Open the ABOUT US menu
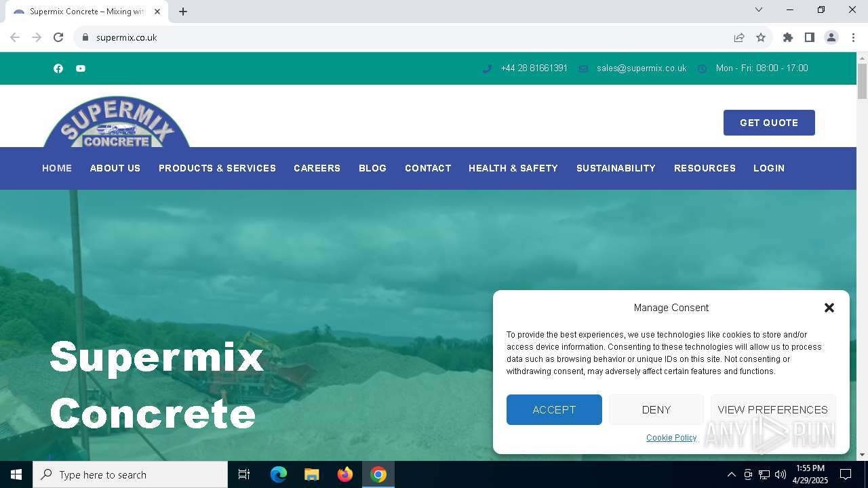This screenshot has width=868, height=488. pos(115,168)
